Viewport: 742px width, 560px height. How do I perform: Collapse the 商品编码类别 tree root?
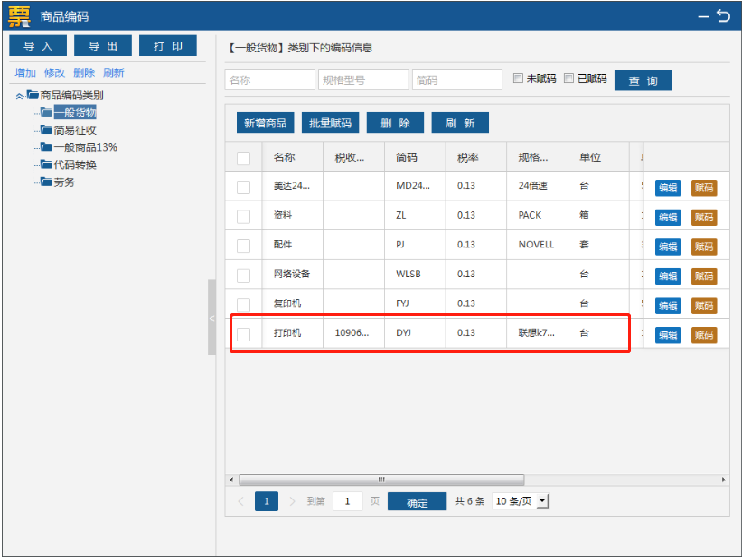click(x=19, y=96)
